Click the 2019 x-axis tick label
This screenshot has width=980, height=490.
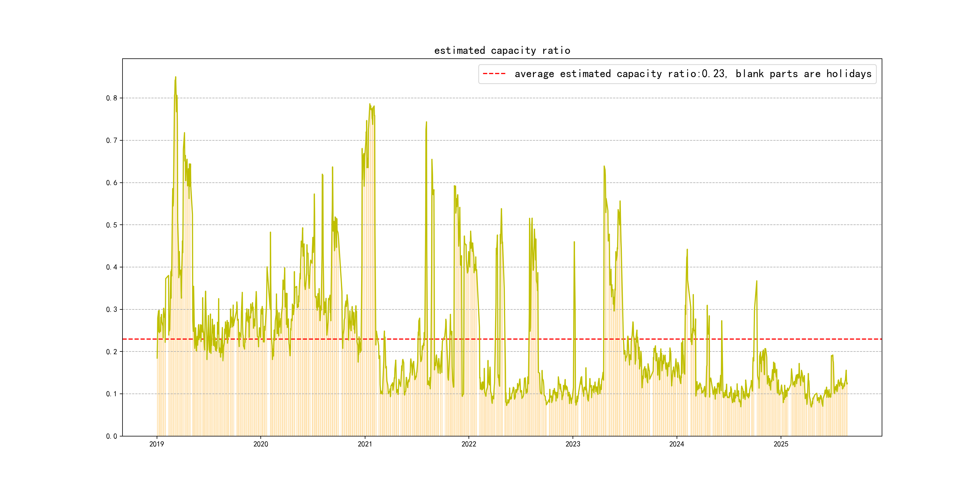157,444
